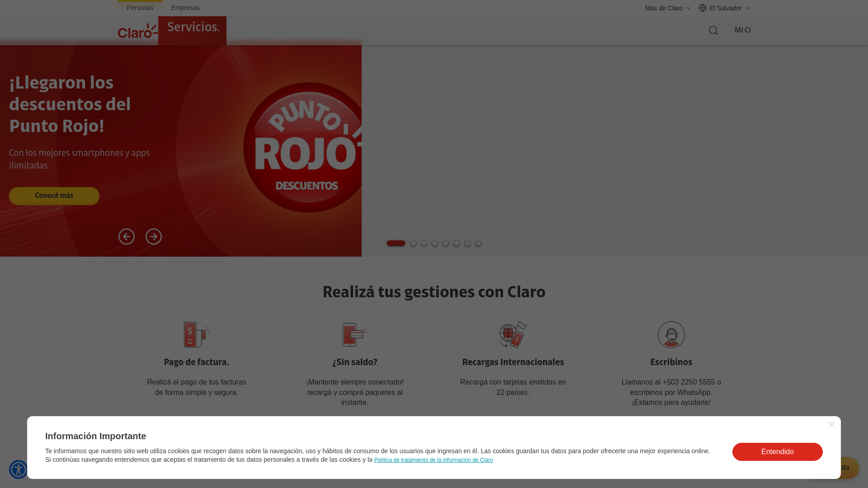Switch to the Personas tab
The height and width of the screenshot is (488, 868).
click(140, 8)
